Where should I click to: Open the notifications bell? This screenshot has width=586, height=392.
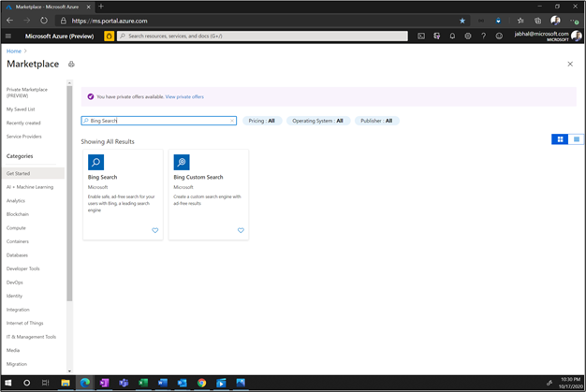click(x=452, y=36)
